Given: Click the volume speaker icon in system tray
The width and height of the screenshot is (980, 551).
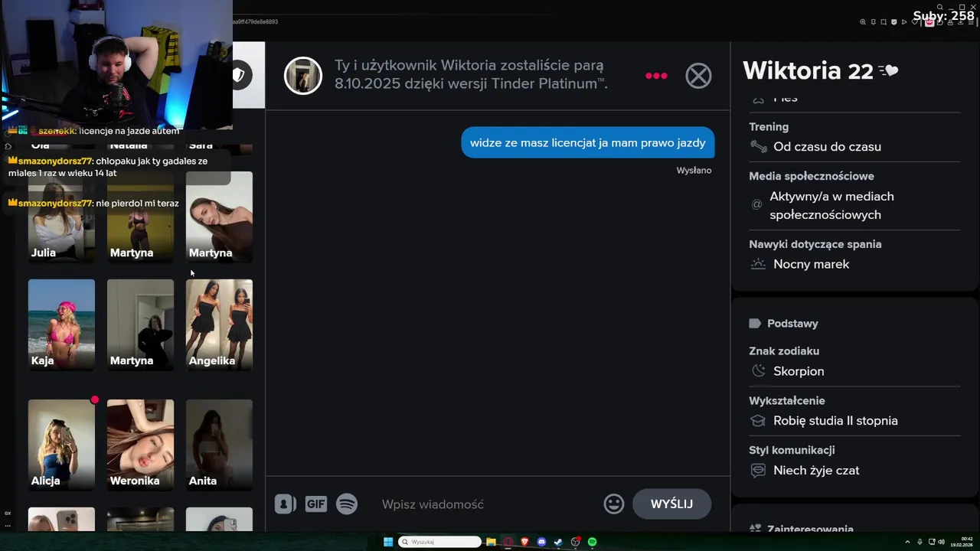Looking at the screenshot, I should point(941,542).
